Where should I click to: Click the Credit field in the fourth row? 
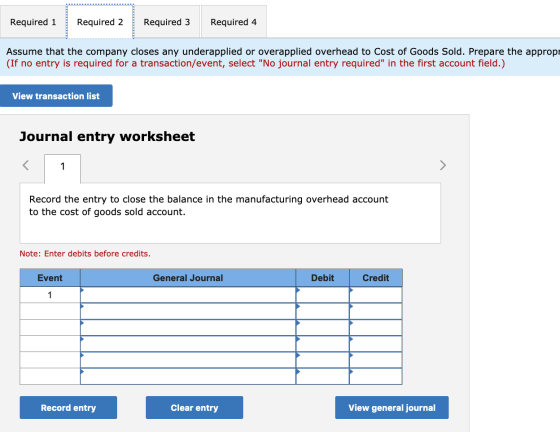[376, 344]
